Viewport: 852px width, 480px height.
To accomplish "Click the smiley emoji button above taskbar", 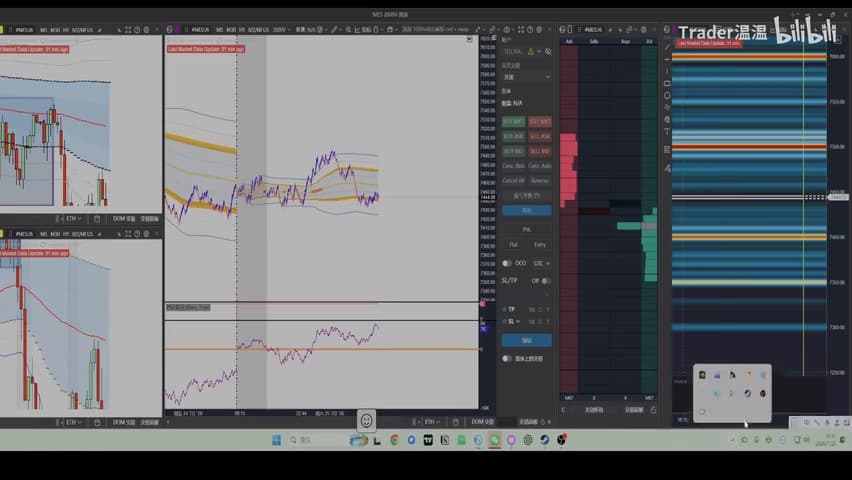I will tap(367, 420).
